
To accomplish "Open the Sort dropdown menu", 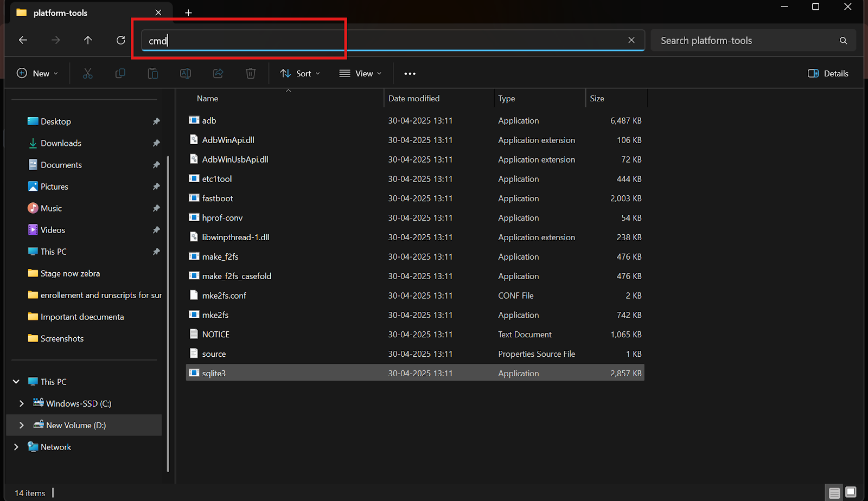I will click(300, 74).
